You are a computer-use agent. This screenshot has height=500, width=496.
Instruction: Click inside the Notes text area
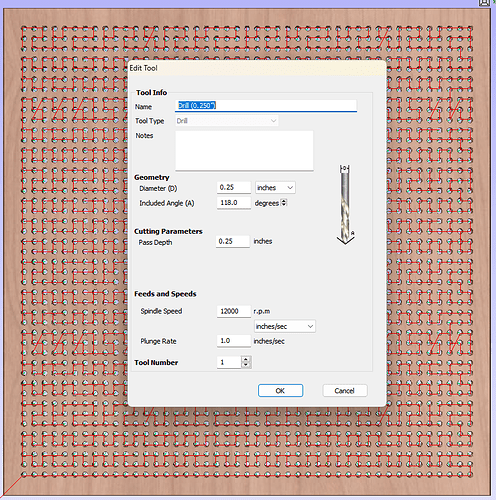click(244, 150)
